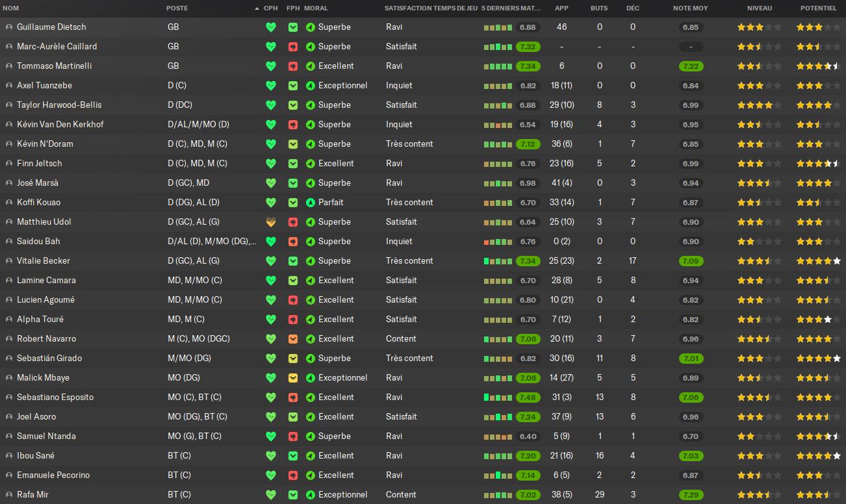The image size is (846, 504).
Task: Click the heart condition icon for Matthieu Udol
Action: (271, 222)
